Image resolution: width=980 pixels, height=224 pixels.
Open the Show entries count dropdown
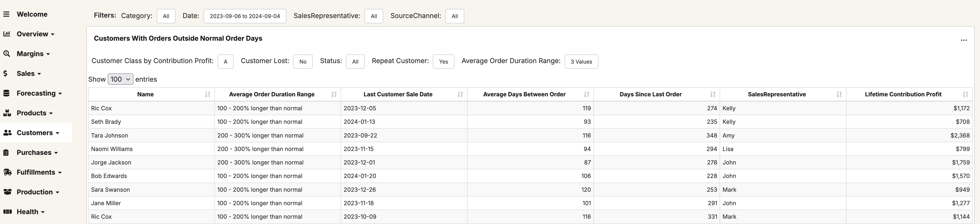120,79
